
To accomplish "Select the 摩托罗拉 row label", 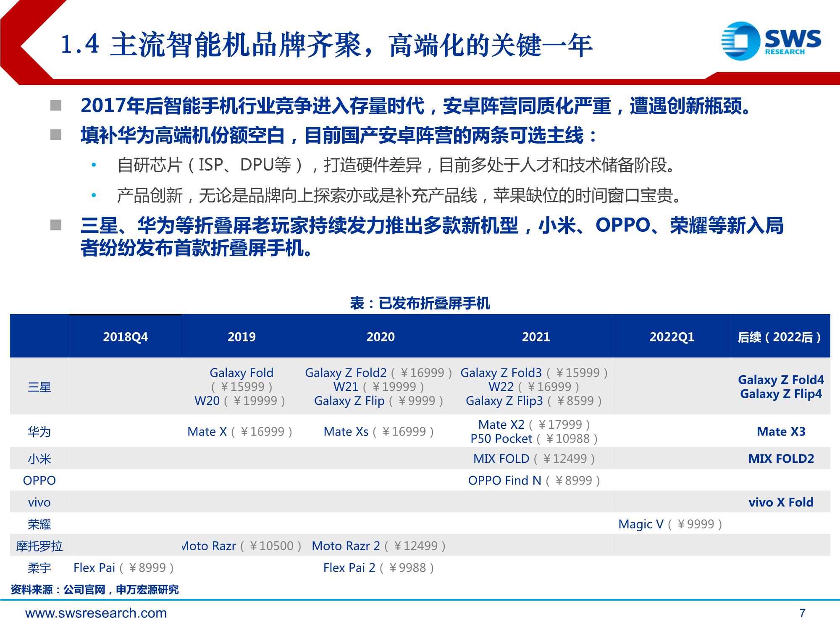I will coord(39,546).
